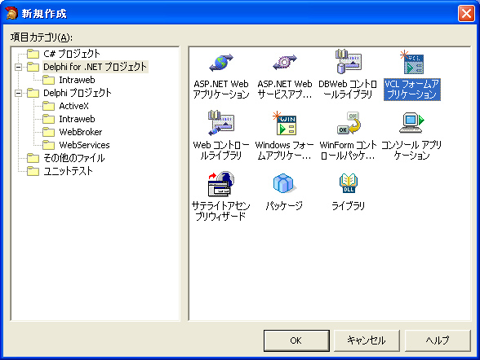480x360 pixels.
Task: Click the キャンセル button
Action: coord(367,341)
